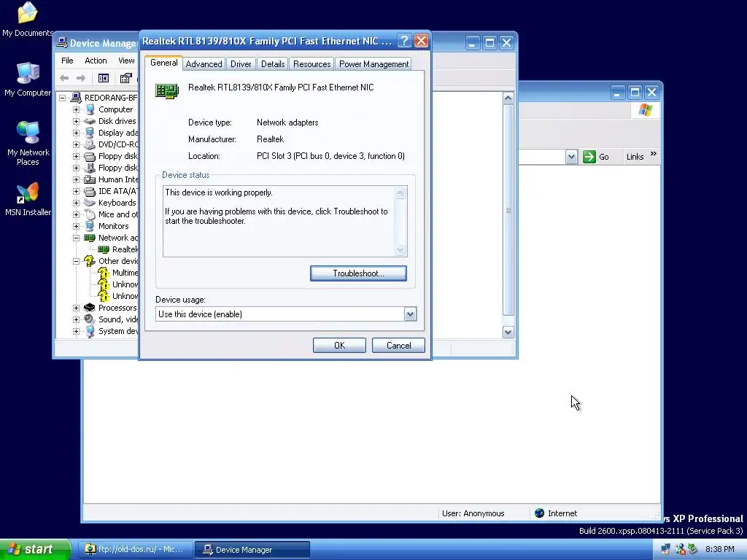This screenshot has height=560, width=747.
Task: Expand the Links toolbar chevron
Action: click(x=654, y=154)
